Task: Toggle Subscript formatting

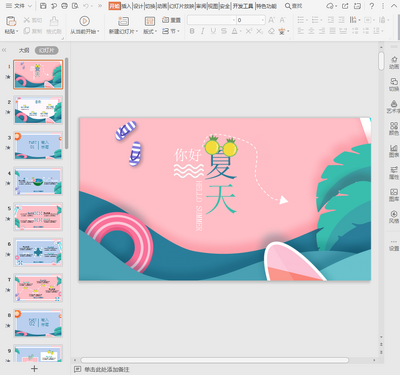Action: (260, 31)
